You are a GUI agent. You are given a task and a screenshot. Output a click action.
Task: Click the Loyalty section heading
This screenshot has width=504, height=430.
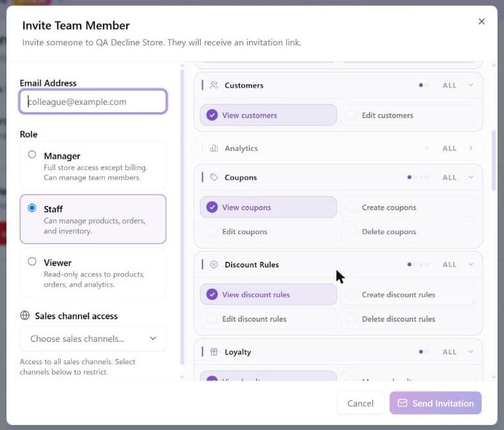[238, 352]
